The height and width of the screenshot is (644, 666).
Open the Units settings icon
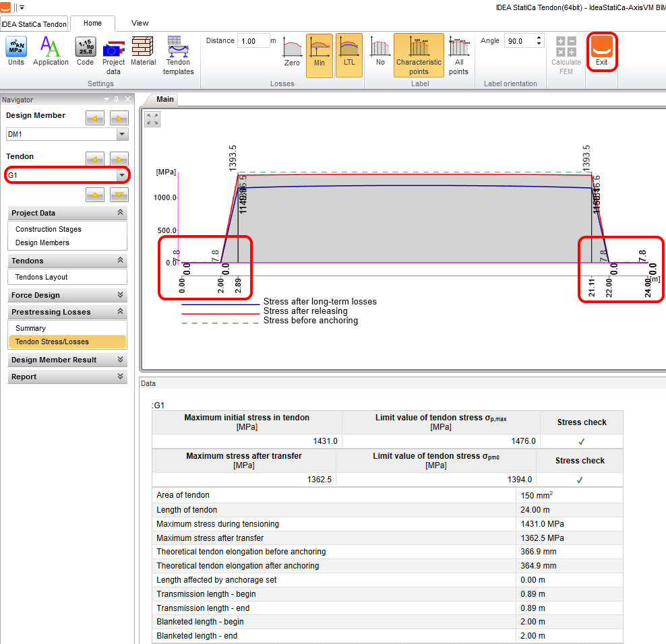click(x=16, y=51)
